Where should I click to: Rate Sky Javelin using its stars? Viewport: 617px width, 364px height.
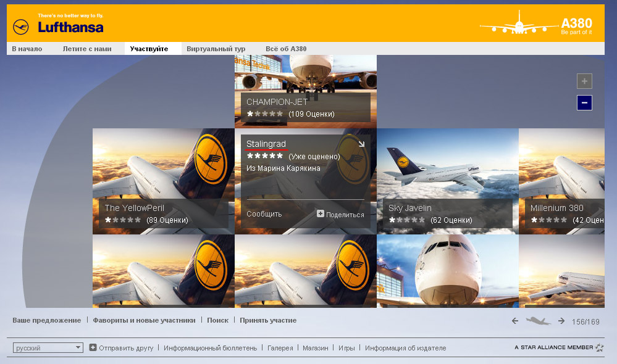click(x=407, y=220)
